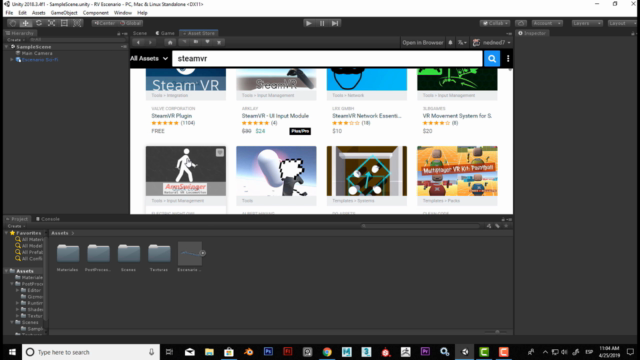Screen dimensions: 640x360
Task: Open the Multiplayer VR Kit Paintball thumbnail
Action: [457, 171]
